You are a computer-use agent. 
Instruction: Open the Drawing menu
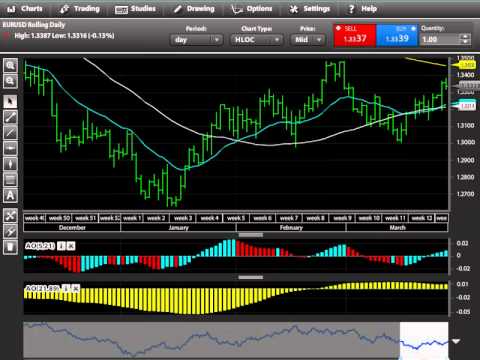tap(194, 9)
